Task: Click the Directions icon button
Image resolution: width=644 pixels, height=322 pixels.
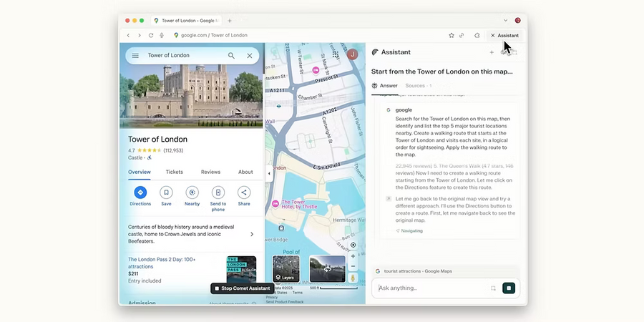Action: point(140,192)
